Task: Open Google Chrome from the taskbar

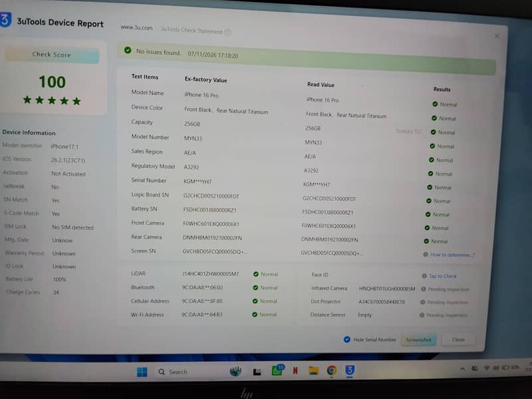Action: (x=331, y=370)
